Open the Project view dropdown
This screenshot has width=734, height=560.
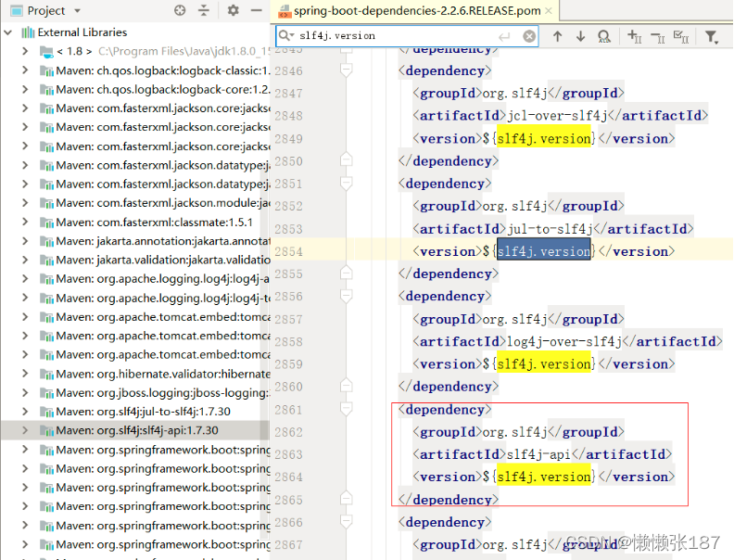coord(78,11)
